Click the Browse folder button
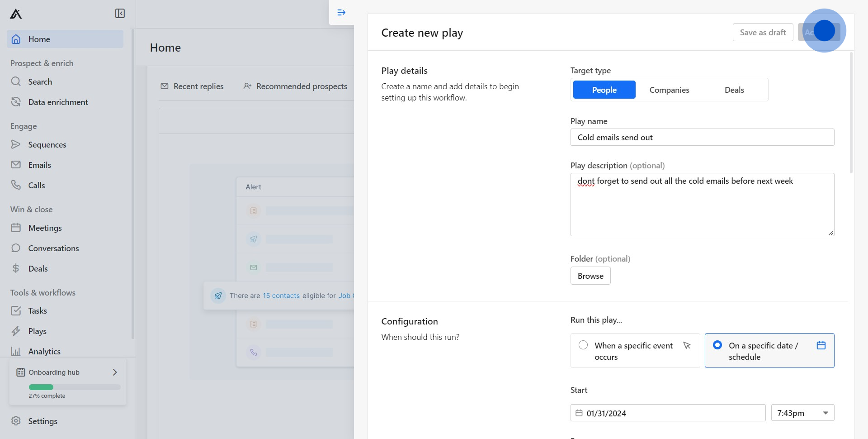The width and height of the screenshot is (868, 439). pos(590,276)
